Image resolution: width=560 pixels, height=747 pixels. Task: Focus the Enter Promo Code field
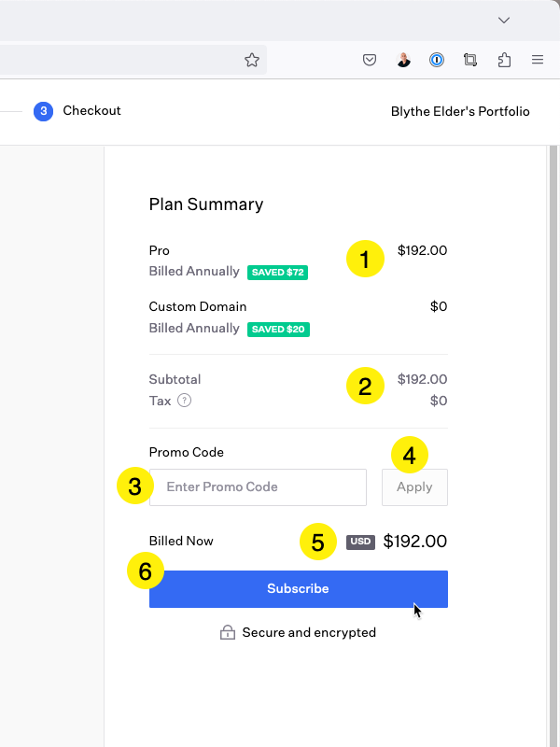(259, 487)
